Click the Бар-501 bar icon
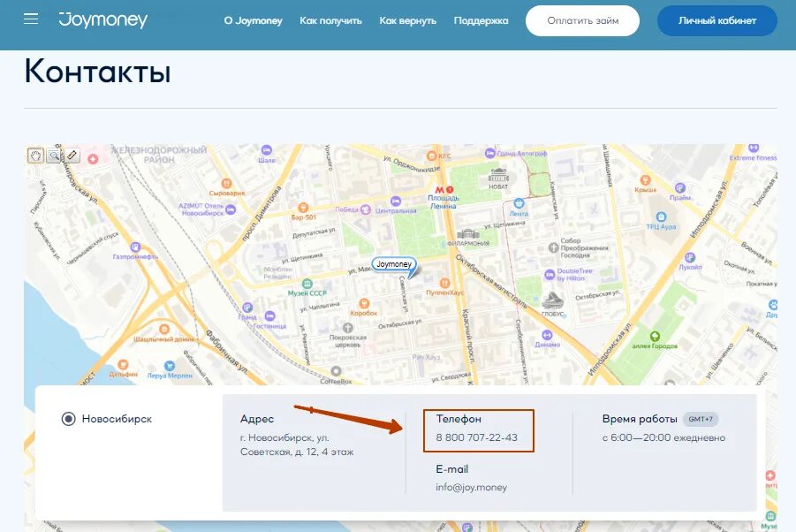 [x=303, y=208]
